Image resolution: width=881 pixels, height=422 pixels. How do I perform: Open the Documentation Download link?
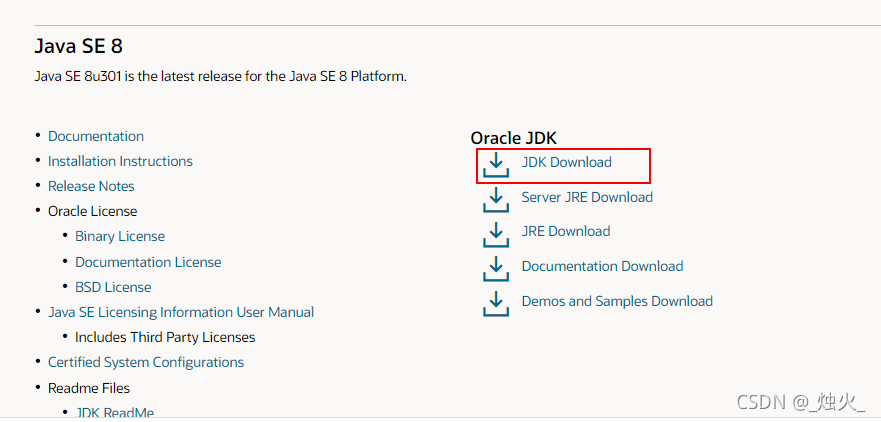coord(602,266)
